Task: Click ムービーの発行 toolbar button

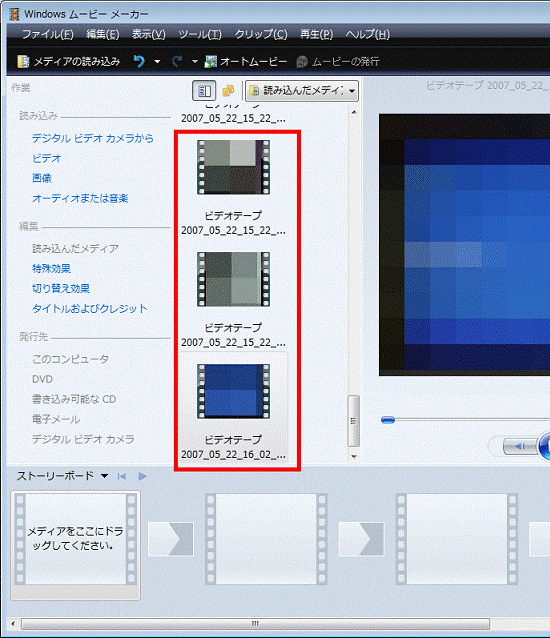Action: 338,61
